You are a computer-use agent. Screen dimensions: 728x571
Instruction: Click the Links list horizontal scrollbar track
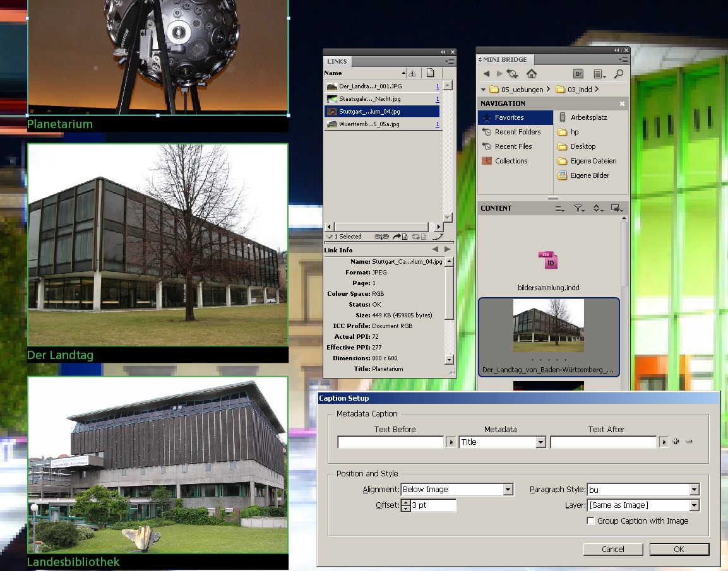pos(384,227)
